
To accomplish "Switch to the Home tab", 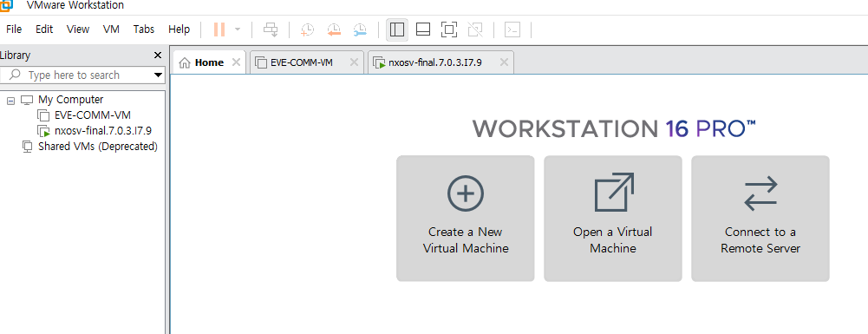I will pos(209,62).
